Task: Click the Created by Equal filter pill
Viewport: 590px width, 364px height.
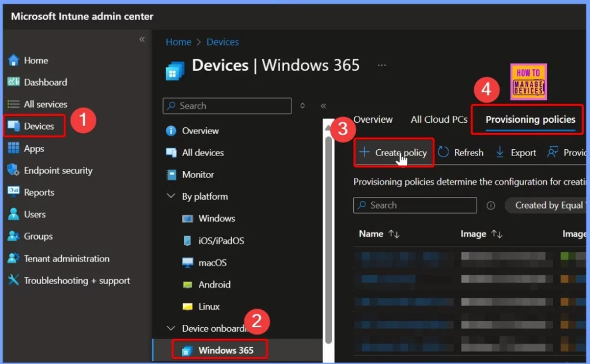Action: [x=546, y=205]
